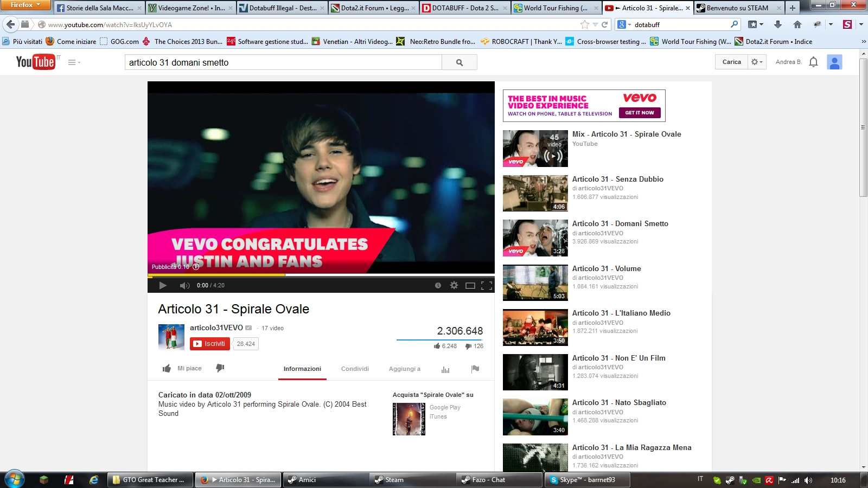Open Watch Later clock icon in player
The width and height of the screenshot is (868, 488).
(438, 285)
